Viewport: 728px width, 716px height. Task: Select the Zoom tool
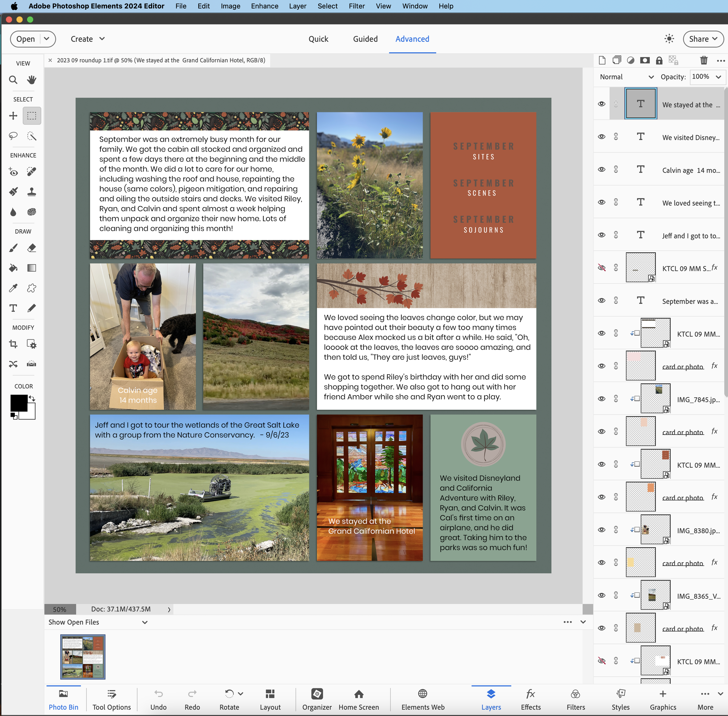(13, 80)
